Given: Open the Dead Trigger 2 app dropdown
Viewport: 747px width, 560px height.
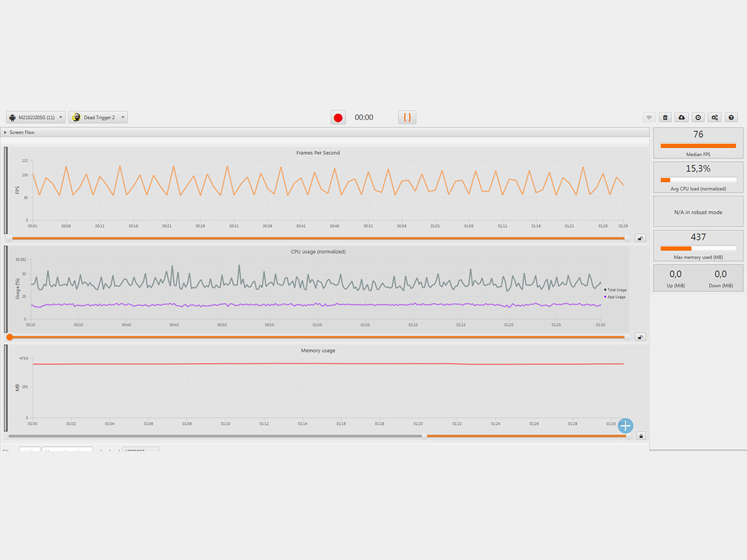Looking at the screenshot, I should [98, 117].
